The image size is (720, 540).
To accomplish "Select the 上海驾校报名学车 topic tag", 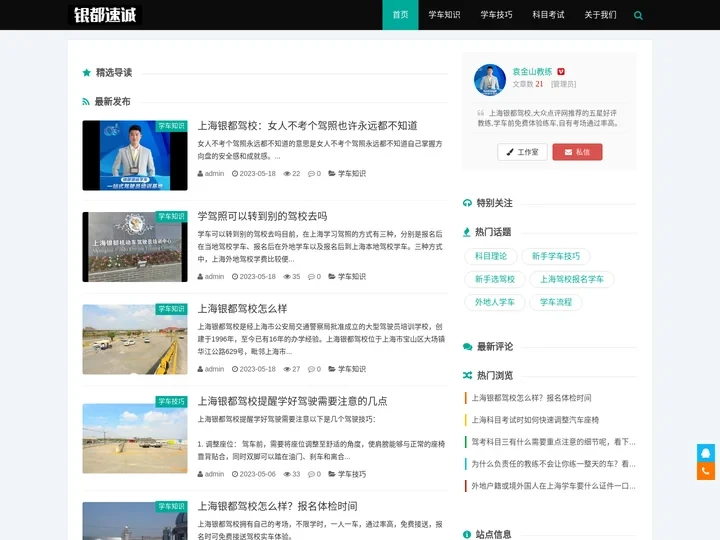I will click(572, 279).
